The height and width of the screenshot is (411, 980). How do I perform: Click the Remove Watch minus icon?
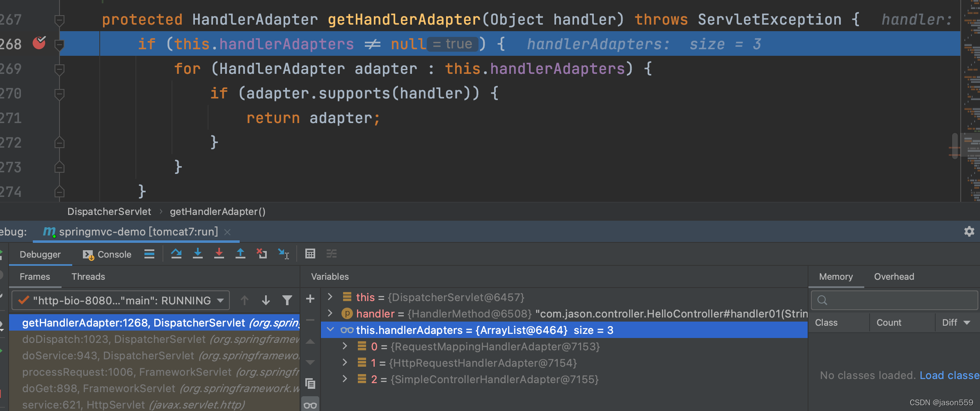[310, 320]
